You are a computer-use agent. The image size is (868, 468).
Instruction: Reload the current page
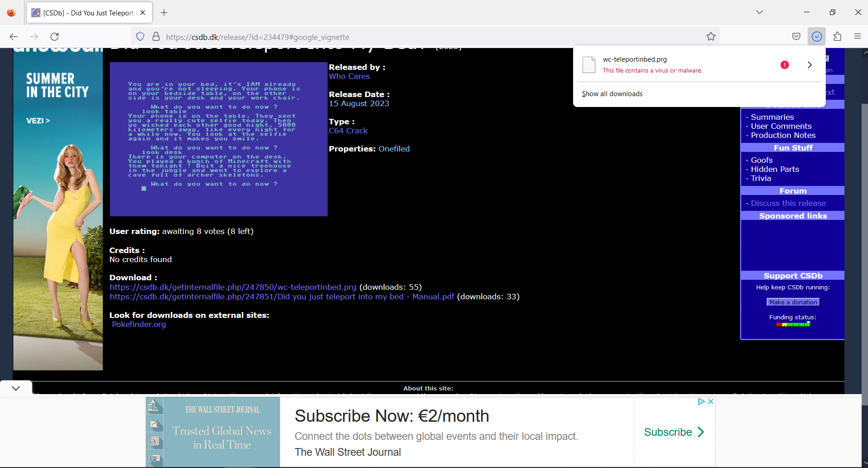coord(55,37)
